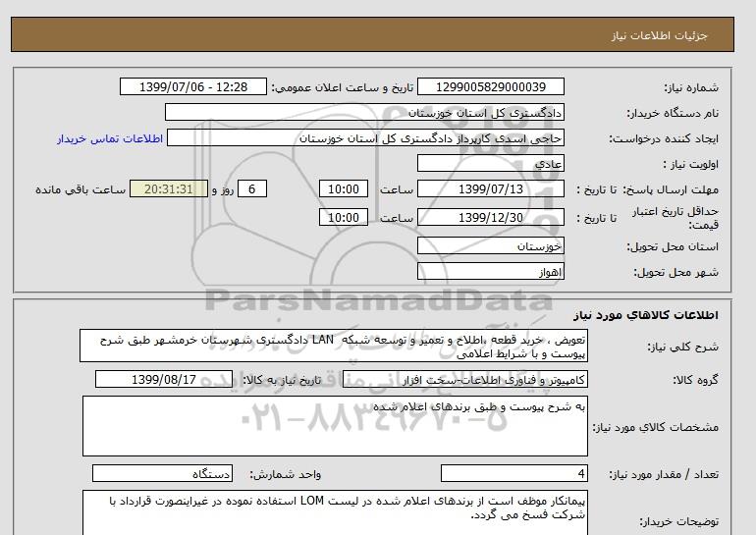Open the اطلاعات تماس خریدار link
Screen dimensions: 756x535
click(110, 138)
